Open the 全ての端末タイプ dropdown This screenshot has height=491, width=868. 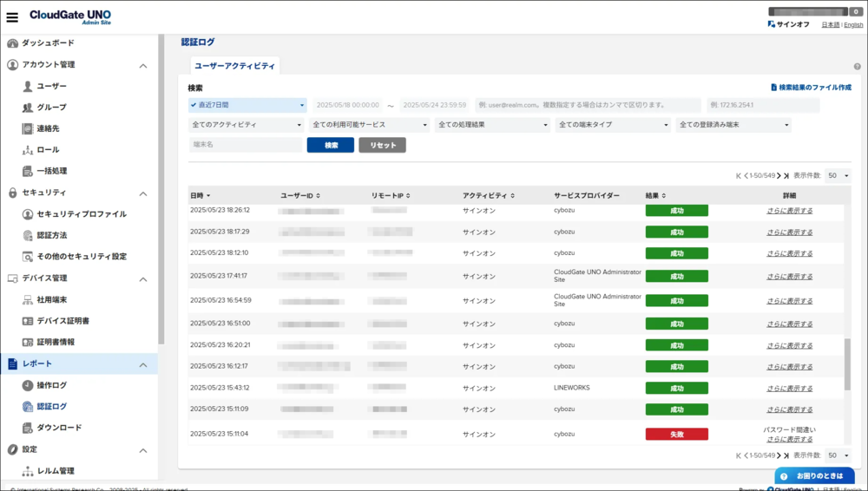613,125
